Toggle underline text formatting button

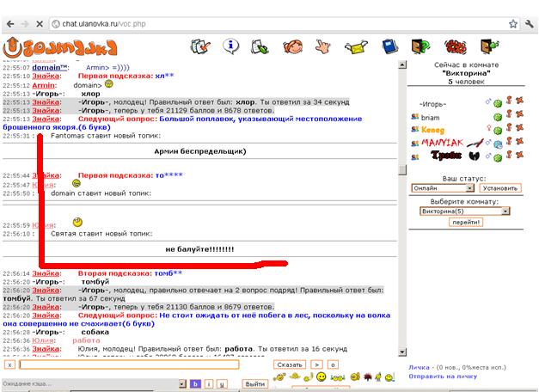point(221,383)
